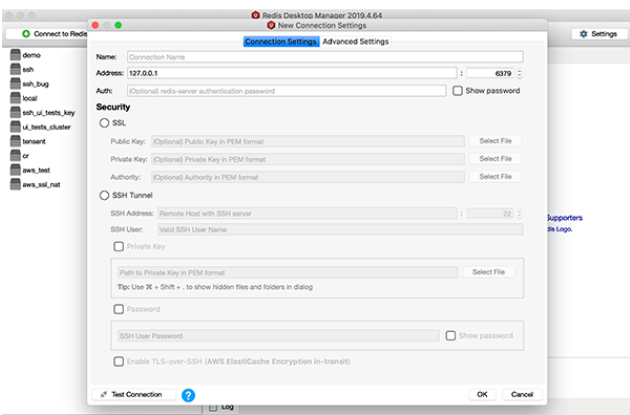630x415 pixels.
Task: Open help with the blue question mark icon
Action: tap(188, 395)
